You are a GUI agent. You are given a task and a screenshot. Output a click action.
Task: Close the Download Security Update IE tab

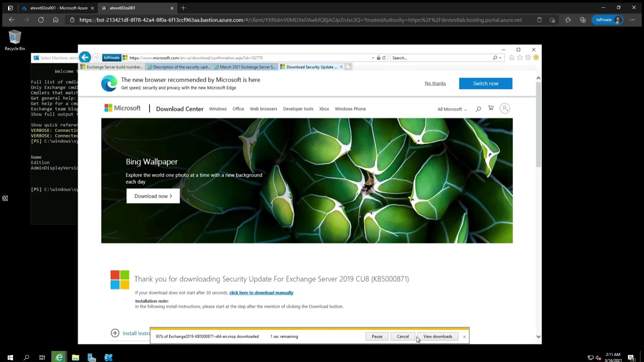(341, 67)
